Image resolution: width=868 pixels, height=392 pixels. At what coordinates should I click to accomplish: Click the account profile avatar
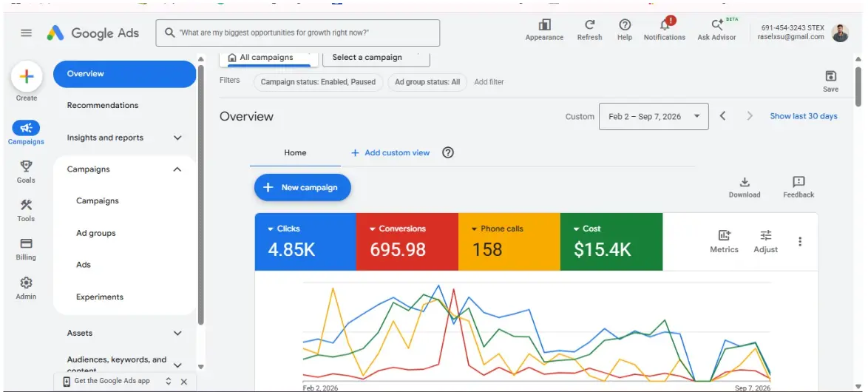point(840,33)
